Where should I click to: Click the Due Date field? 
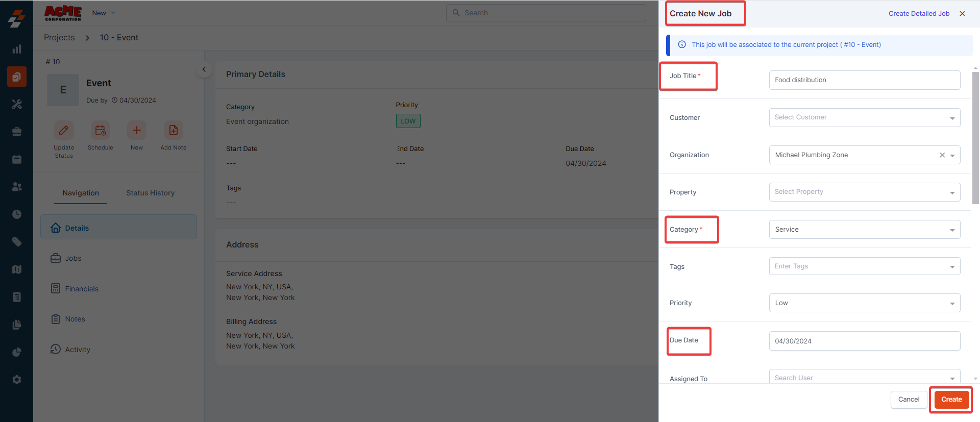tap(864, 341)
